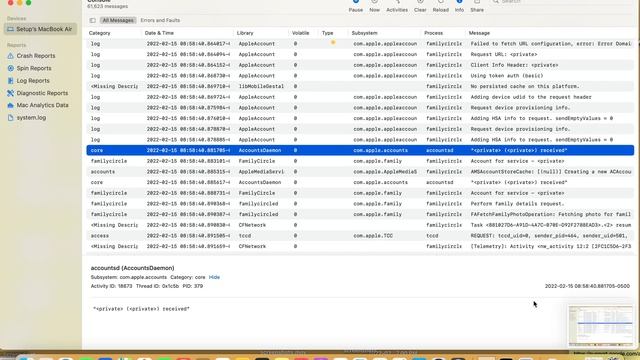Select the highlighted accountsd core row
The height and width of the screenshot is (360, 640).
[x=360, y=150]
